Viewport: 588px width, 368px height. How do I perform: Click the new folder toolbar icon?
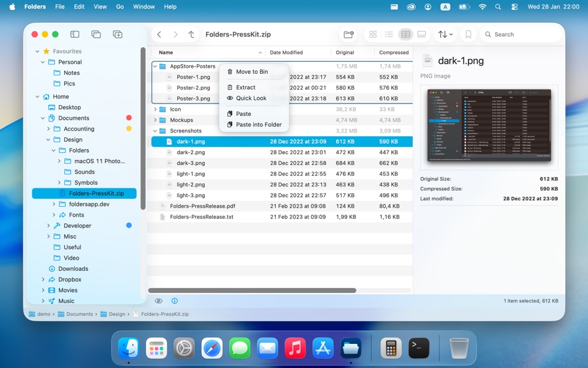pyautogui.click(x=348, y=34)
